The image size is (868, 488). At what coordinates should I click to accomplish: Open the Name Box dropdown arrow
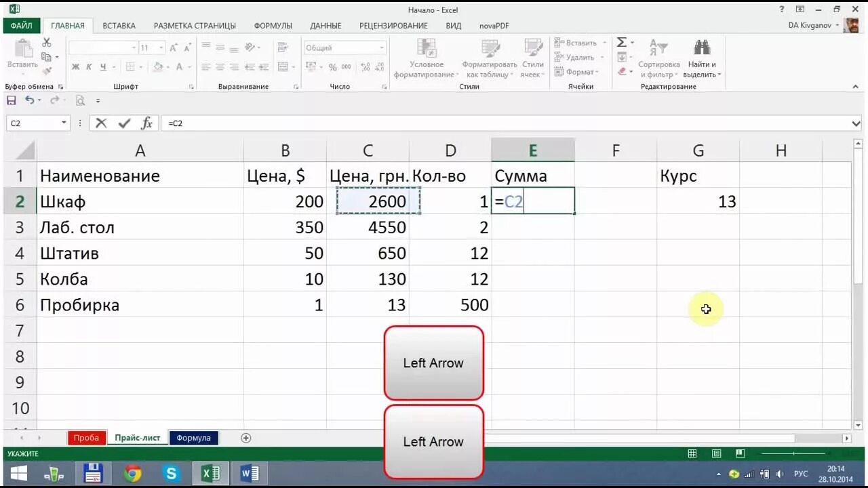coord(64,123)
